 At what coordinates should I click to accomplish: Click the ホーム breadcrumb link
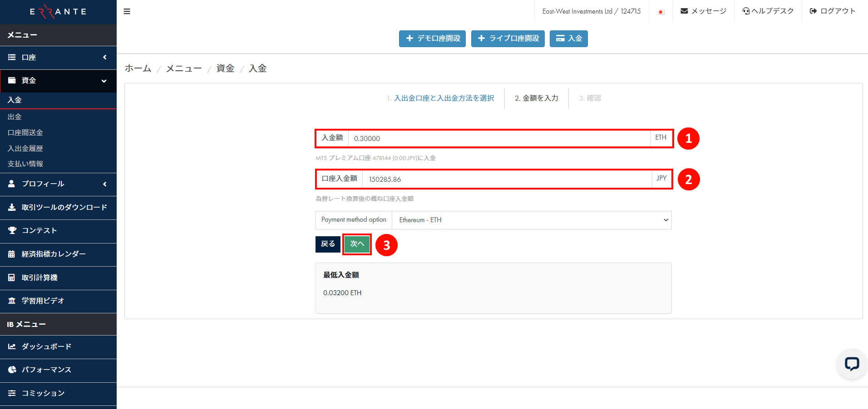138,68
